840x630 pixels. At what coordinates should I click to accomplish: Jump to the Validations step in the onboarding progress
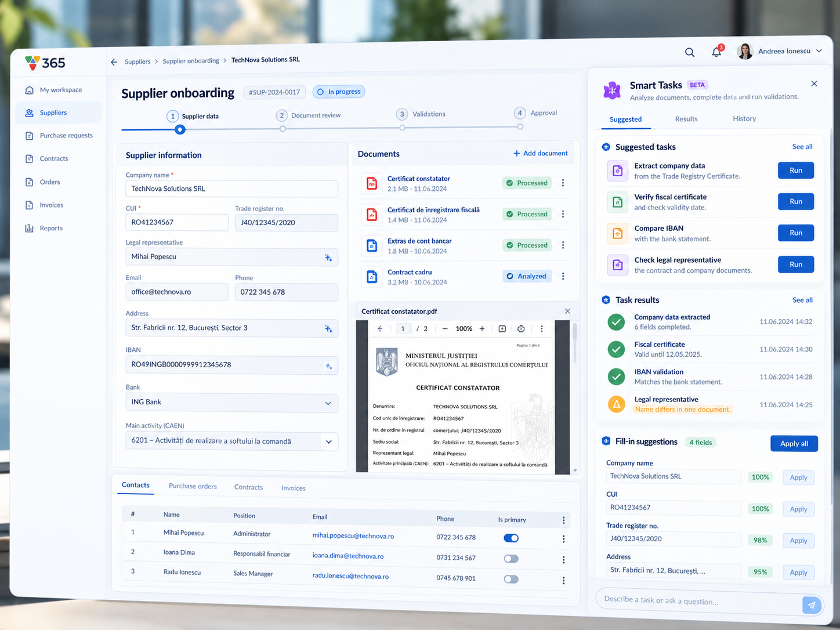[421, 114]
